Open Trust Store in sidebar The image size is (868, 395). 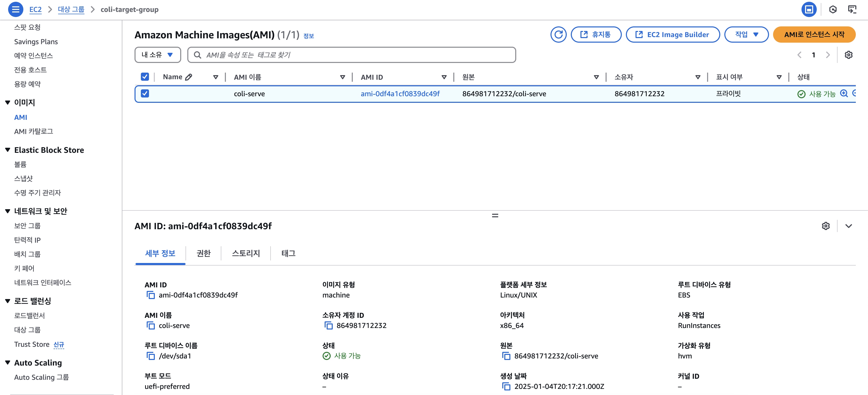pyautogui.click(x=32, y=344)
